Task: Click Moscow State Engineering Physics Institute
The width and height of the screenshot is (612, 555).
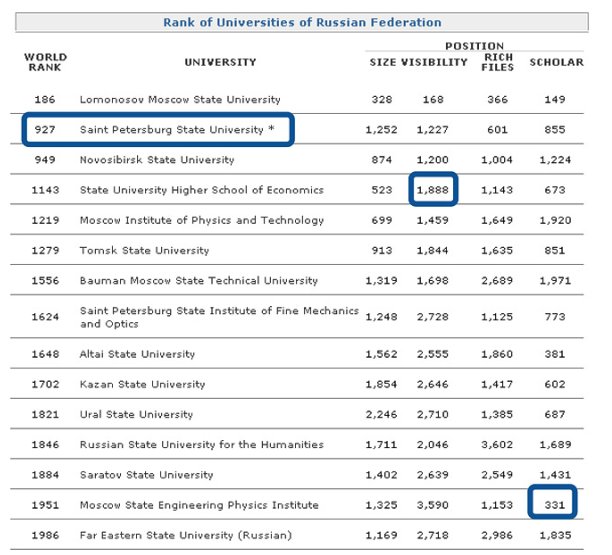Action: coord(200,505)
